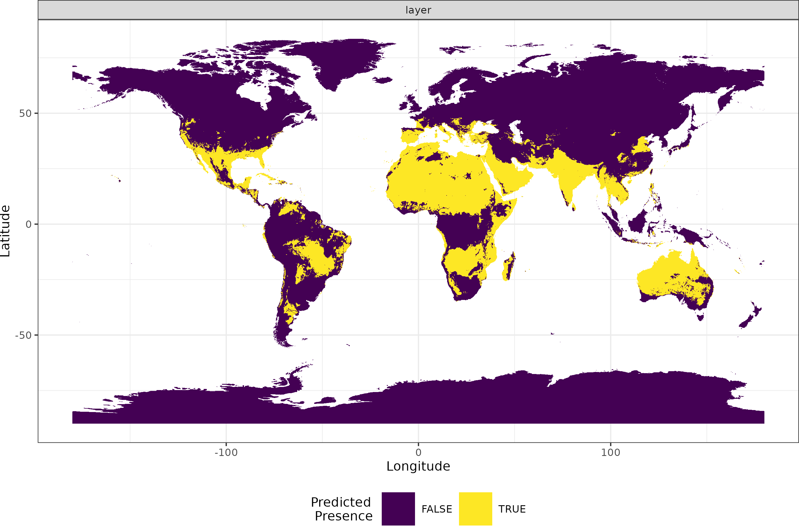Image resolution: width=799 pixels, height=532 pixels.
Task: Click the 0 longitude tick label
Action: [418, 452]
